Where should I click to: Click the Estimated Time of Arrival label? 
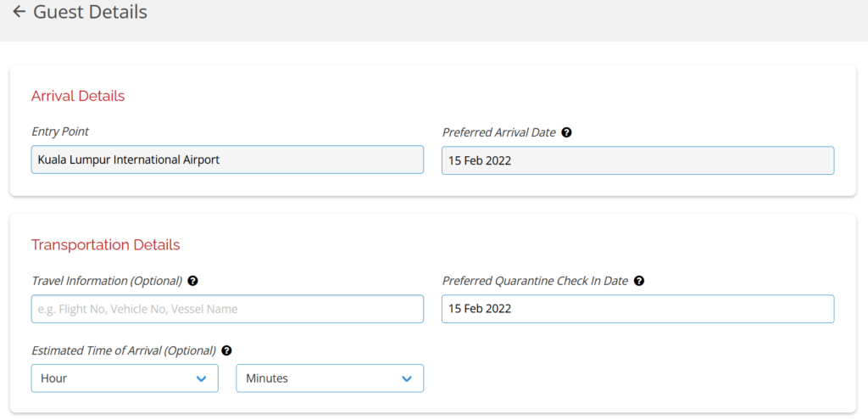(x=124, y=350)
